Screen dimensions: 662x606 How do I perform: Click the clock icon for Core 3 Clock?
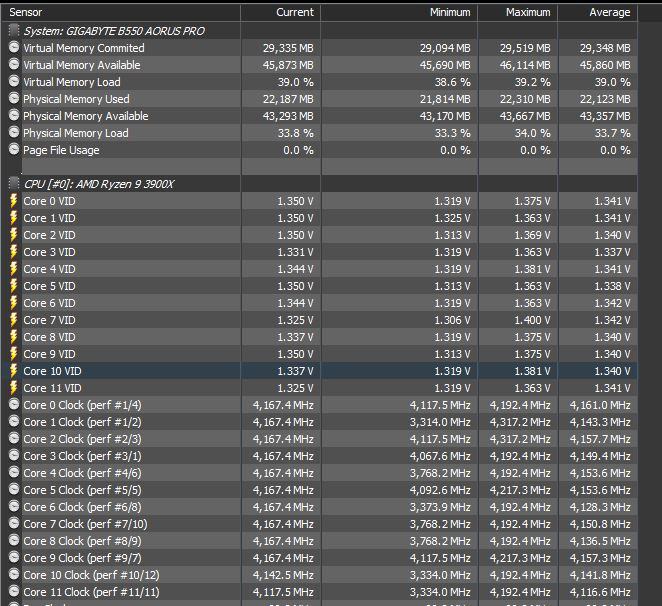(x=14, y=455)
